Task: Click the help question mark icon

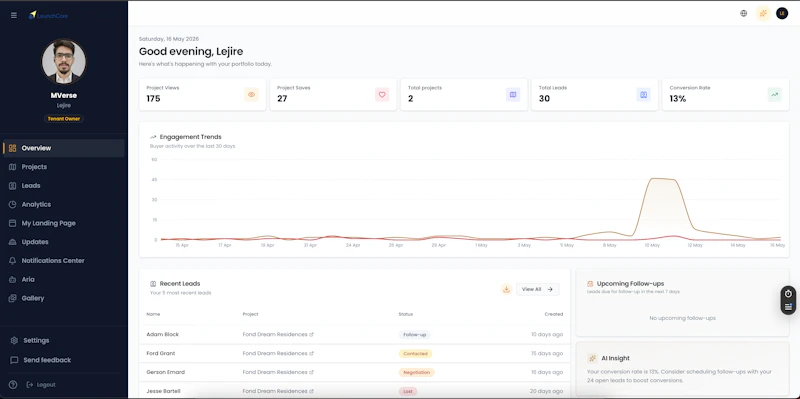Action: click(x=13, y=385)
